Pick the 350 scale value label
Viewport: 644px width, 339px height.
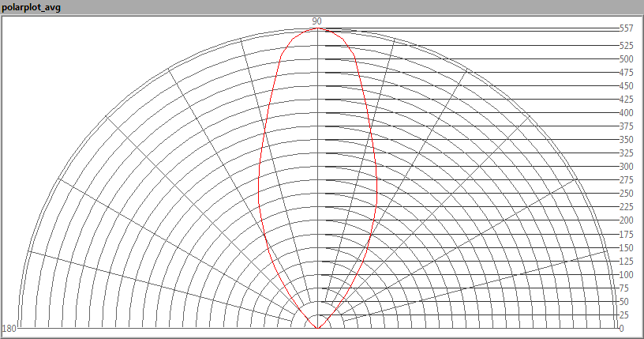pyautogui.click(x=626, y=140)
